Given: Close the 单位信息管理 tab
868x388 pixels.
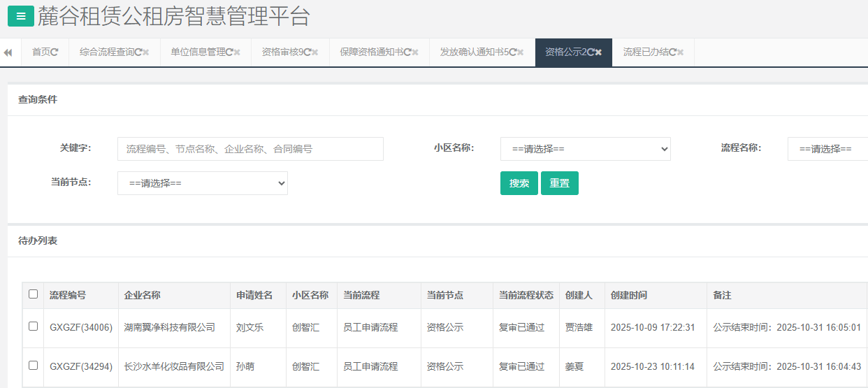Looking at the screenshot, I should [238, 52].
